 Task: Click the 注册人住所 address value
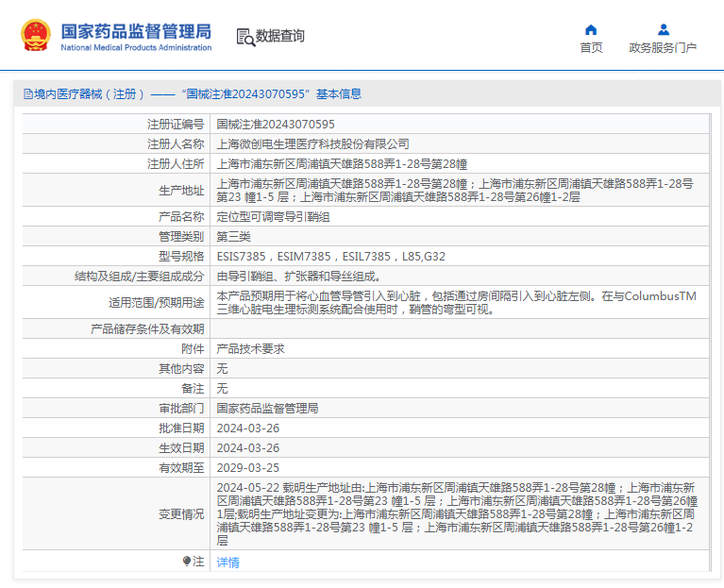pos(342,164)
